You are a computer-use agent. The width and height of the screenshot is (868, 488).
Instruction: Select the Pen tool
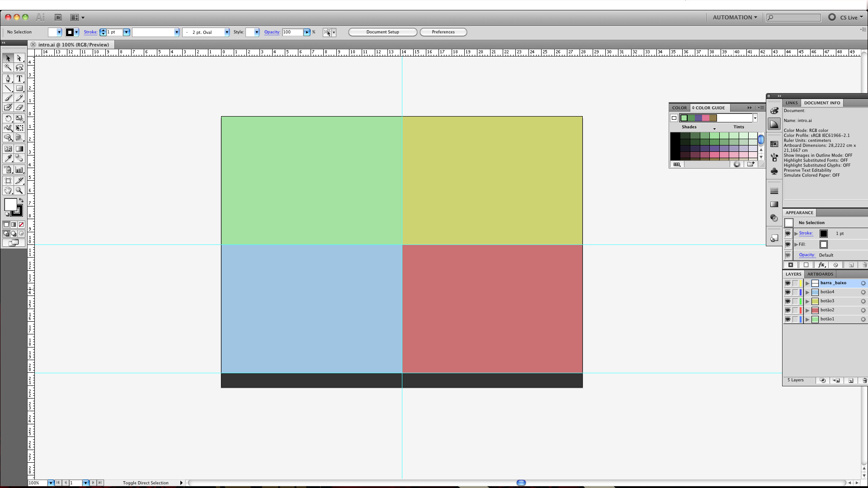[8, 79]
